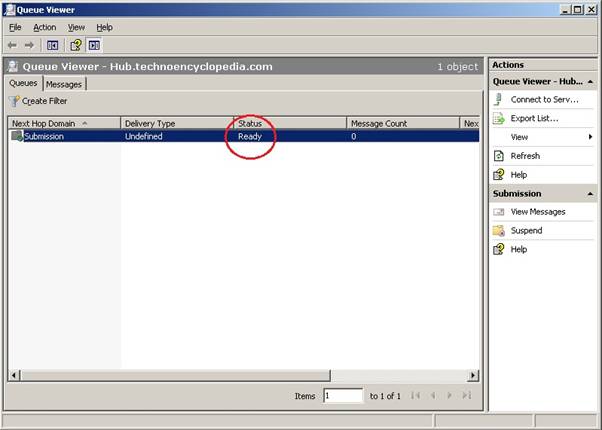The height and width of the screenshot is (430, 602).
Task: Collapse the Queue Viewer - Hub actions section
Action: click(590, 81)
